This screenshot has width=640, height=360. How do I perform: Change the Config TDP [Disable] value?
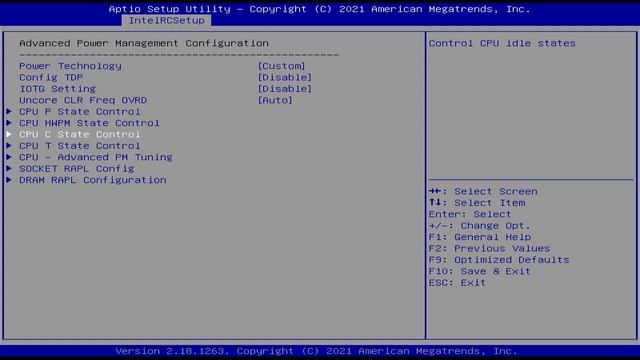(284, 78)
